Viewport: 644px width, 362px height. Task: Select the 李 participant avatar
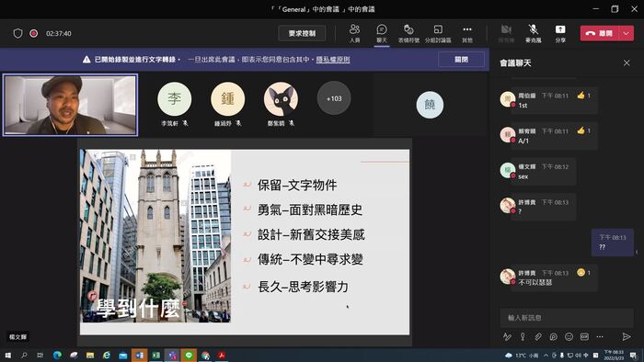click(x=174, y=99)
